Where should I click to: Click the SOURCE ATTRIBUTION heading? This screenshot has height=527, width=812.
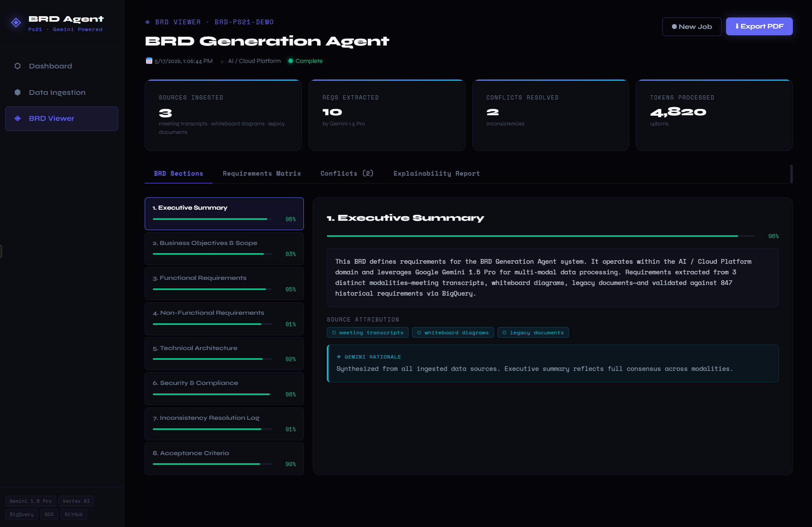click(363, 319)
